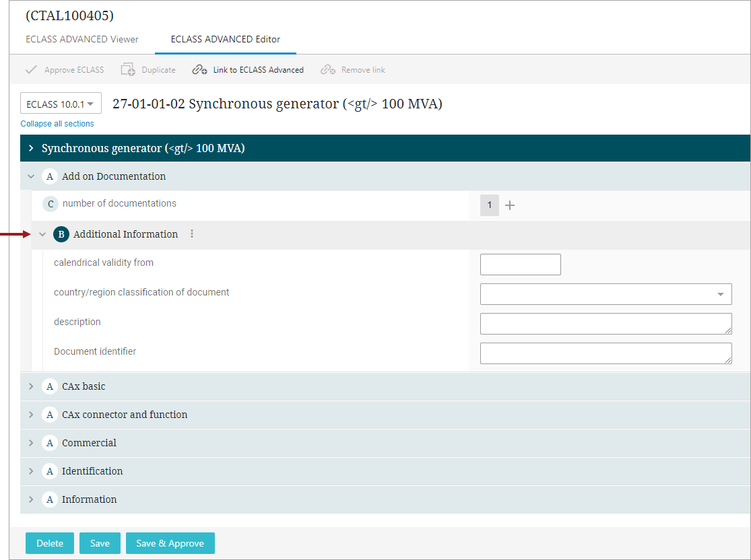Expand the Commercial section
The height and width of the screenshot is (560, 751).
click(31, 443)
